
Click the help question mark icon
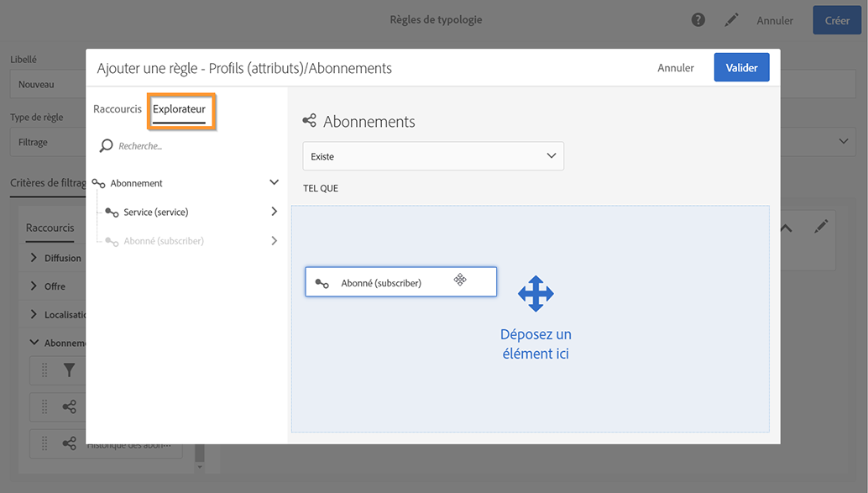tap(698, 20)
